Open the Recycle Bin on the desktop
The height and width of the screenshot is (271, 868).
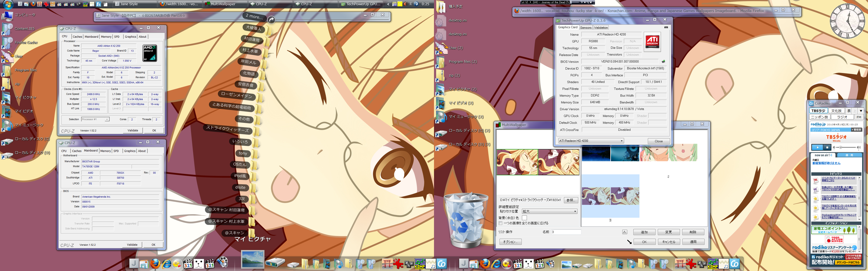click(466, 220)
